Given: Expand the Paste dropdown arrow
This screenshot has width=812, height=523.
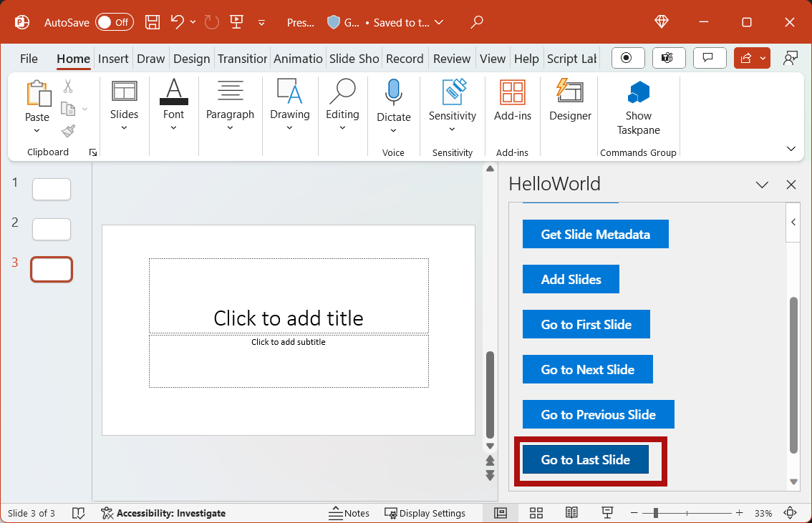Looking at the screenshot, I should 37,131.
